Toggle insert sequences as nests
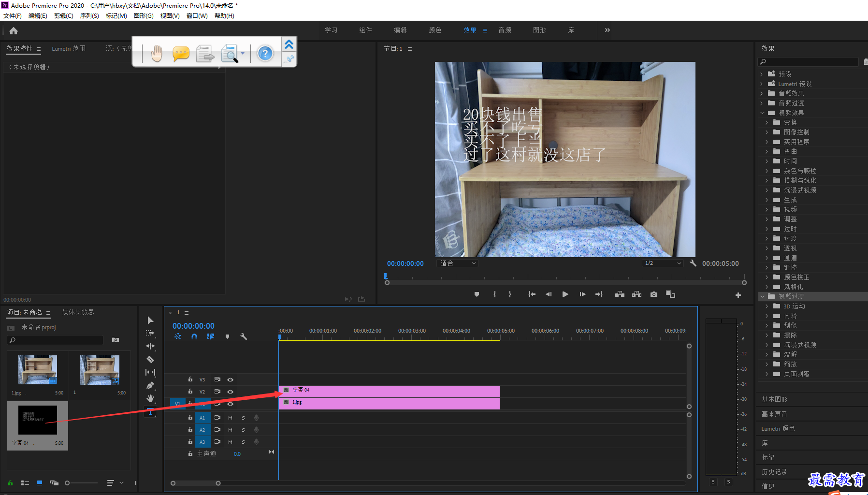Image resolution: width=868 pixels, height=495 pixels. pos(178,336)
